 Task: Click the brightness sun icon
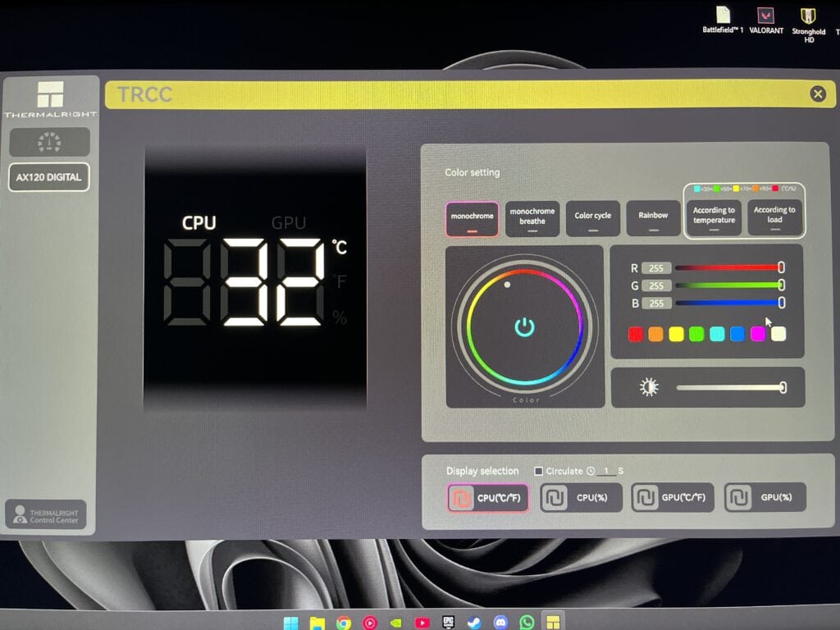click(x=649, y=386)
